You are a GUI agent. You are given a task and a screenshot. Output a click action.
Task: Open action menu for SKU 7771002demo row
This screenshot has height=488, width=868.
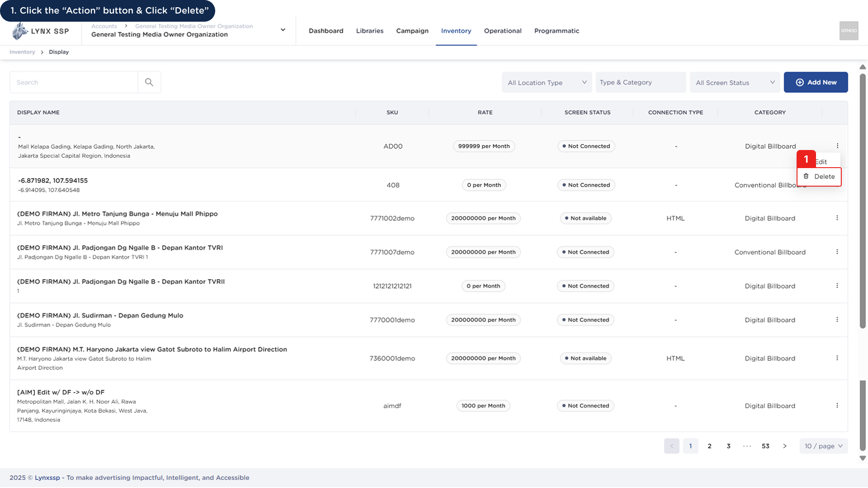837,218
